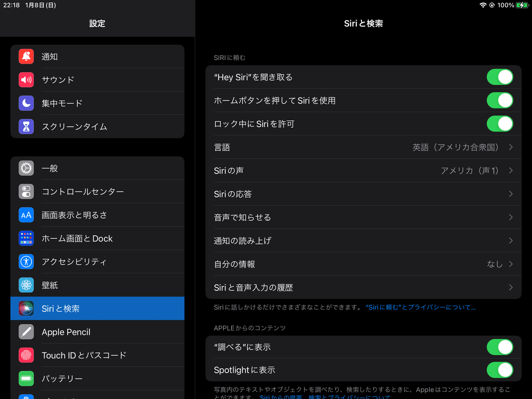Select 集中モード in sidebar
This screenshot has height=399, width=532.
(x=97, y=103)
